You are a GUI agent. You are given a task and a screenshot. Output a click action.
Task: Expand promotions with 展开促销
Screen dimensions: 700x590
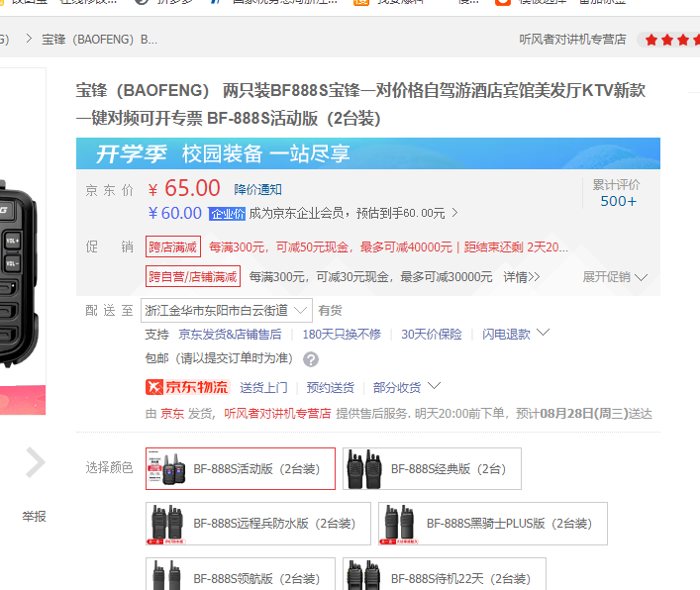[614, 277]
